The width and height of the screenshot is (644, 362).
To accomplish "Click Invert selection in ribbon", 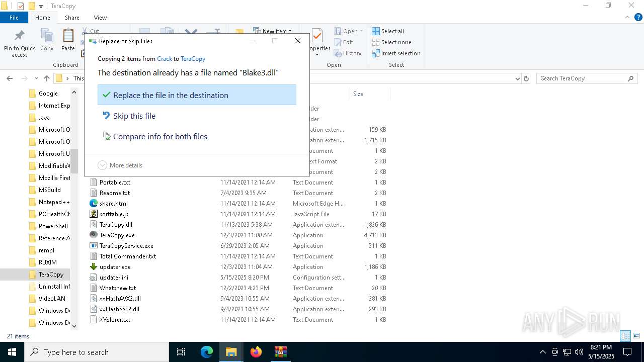I will 396,53.
